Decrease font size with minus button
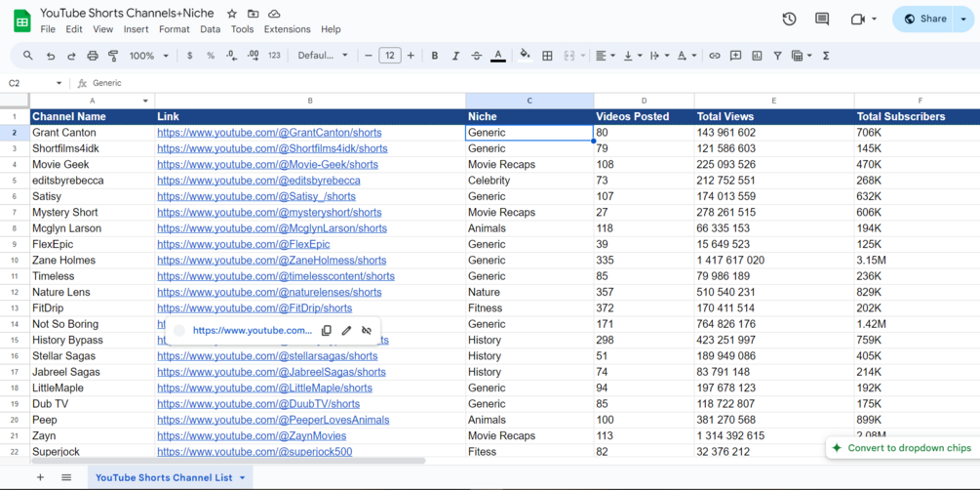The image size is (980, 490). [x=369, y=56]
